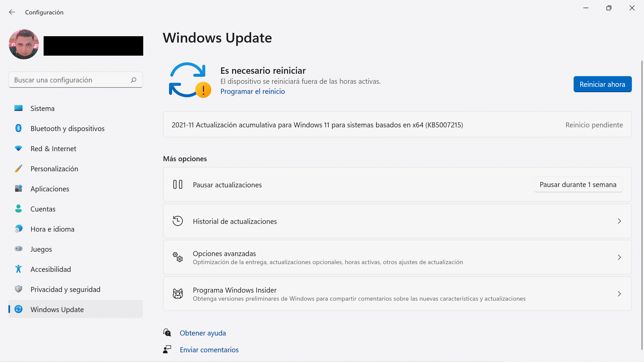Open the Enviar comentarios link

(209, 350)
